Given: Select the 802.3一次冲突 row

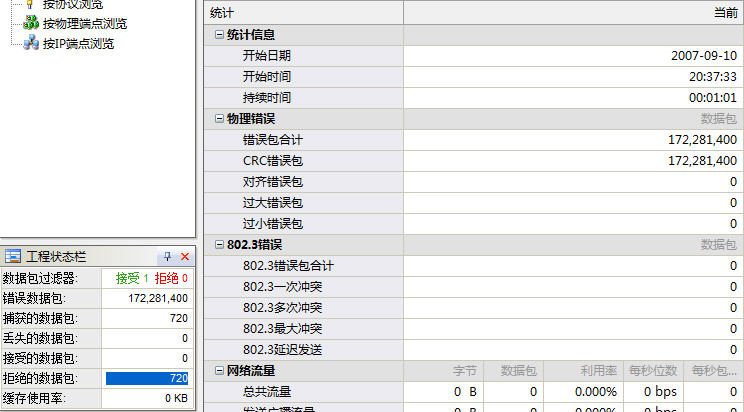Looking at the screenshot, I should [474, 287].
